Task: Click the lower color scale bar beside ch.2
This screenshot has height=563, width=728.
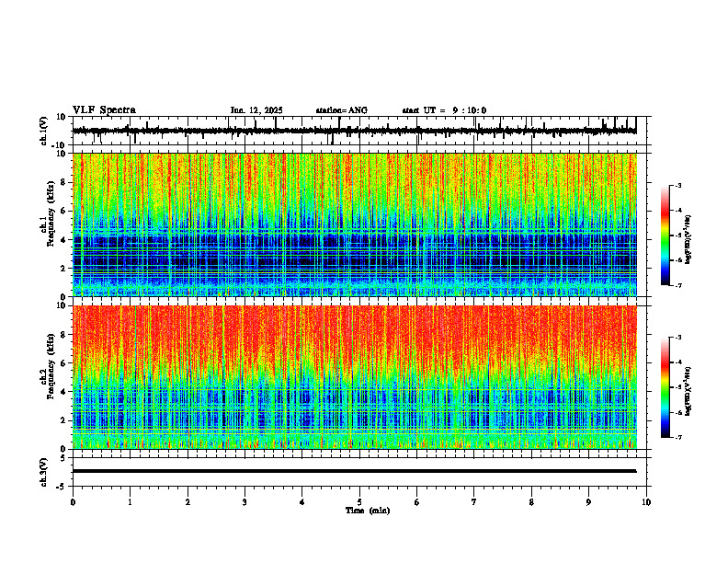Action: coord(665,387)
